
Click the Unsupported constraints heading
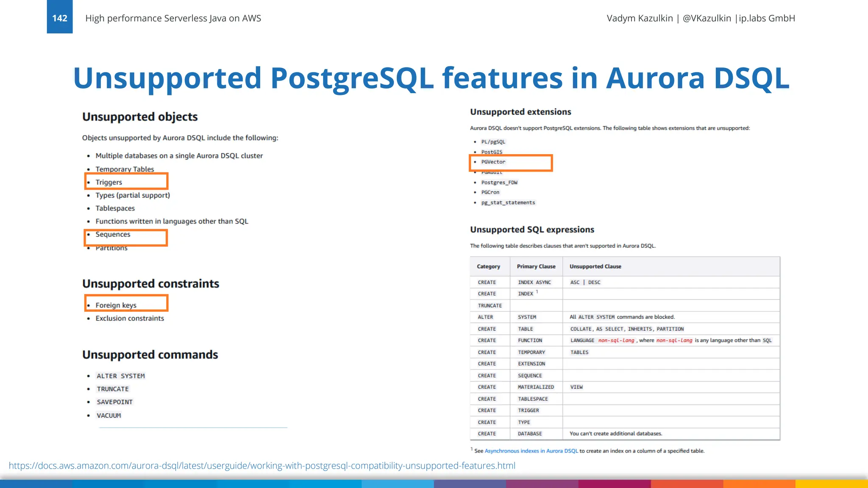click(150, 283)
